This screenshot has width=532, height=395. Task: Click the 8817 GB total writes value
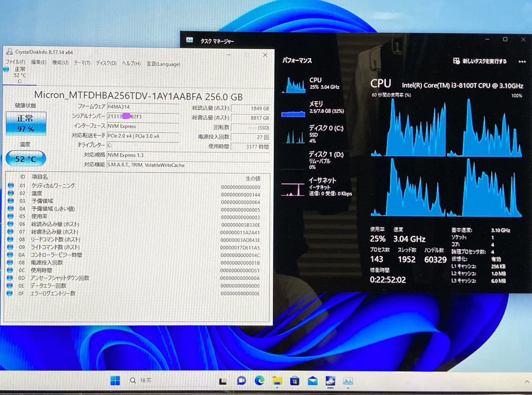(x=251, y=118)
